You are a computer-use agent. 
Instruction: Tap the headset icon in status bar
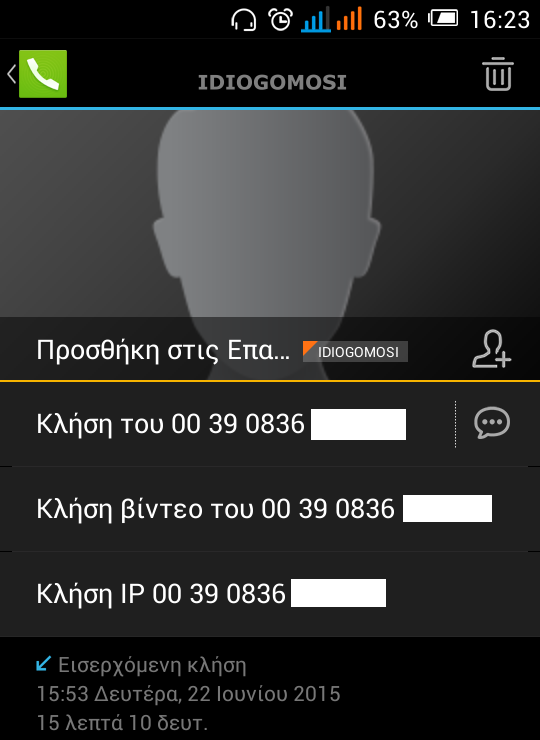coord(244,20)
